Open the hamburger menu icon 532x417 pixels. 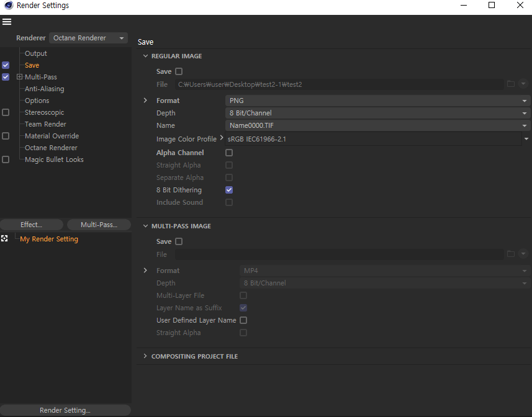coord(7,22)
